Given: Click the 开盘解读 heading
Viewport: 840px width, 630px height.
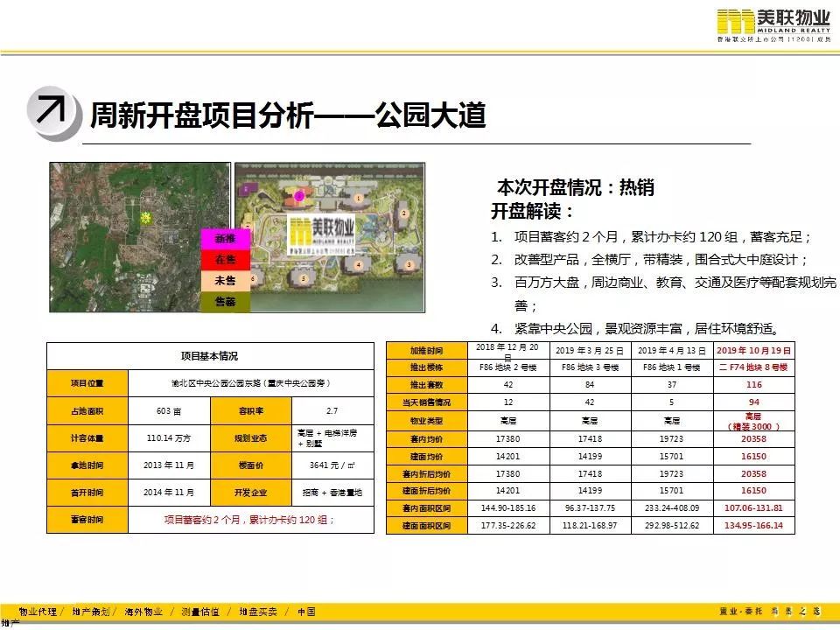Looking at the screenshot, I should (531, 211).
